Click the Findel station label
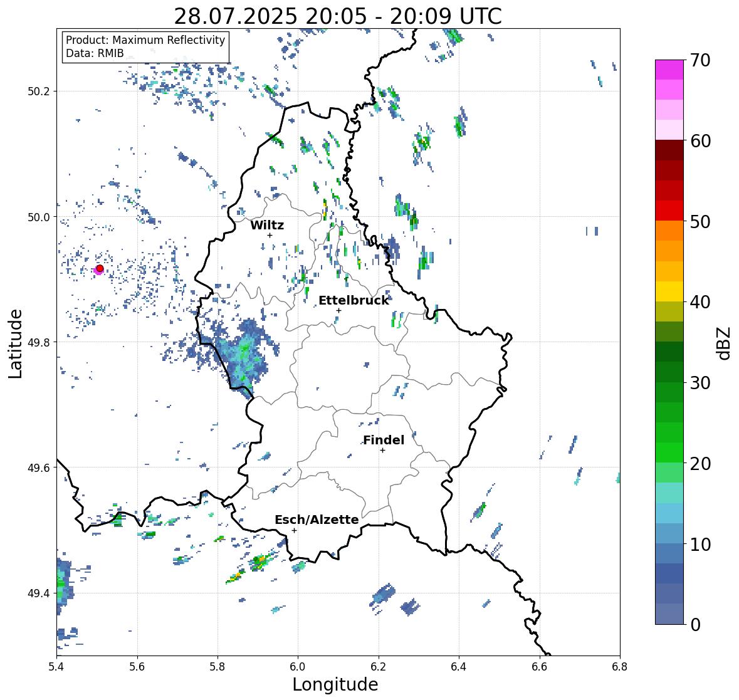This screenshot has width=739, height=700. coord(384,440)
